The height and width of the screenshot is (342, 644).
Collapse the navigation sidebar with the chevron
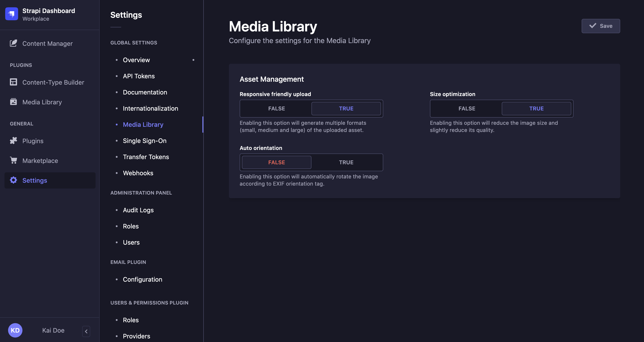tap(86, 331)
